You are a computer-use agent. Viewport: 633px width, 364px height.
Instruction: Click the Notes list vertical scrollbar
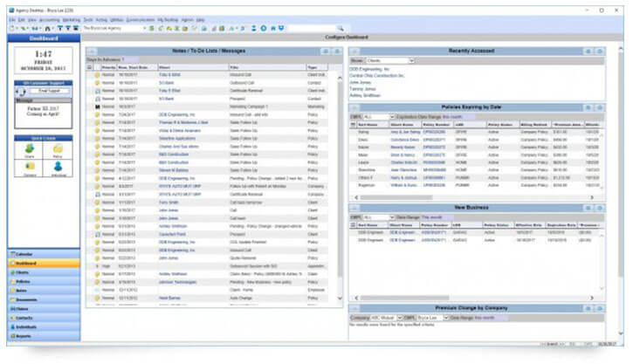coord(340,180)
